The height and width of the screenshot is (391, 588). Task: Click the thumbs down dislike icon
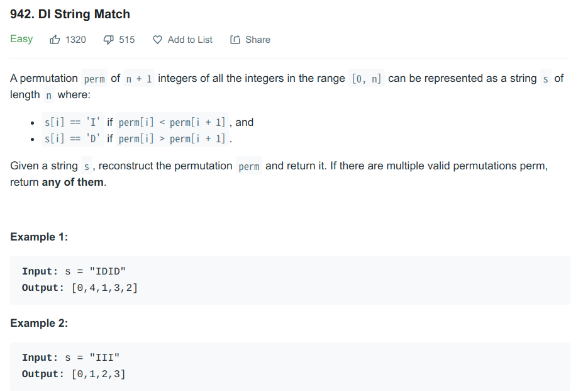coord(108,40)
